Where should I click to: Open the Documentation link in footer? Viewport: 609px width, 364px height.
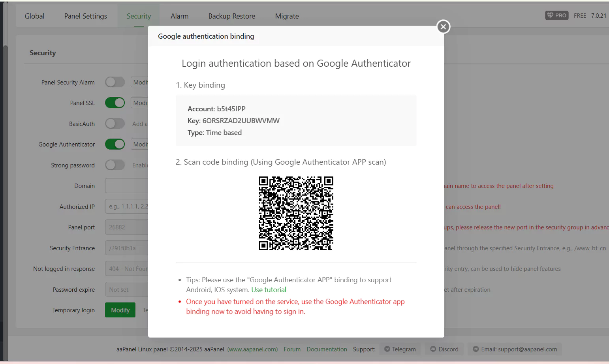(327, 349)
